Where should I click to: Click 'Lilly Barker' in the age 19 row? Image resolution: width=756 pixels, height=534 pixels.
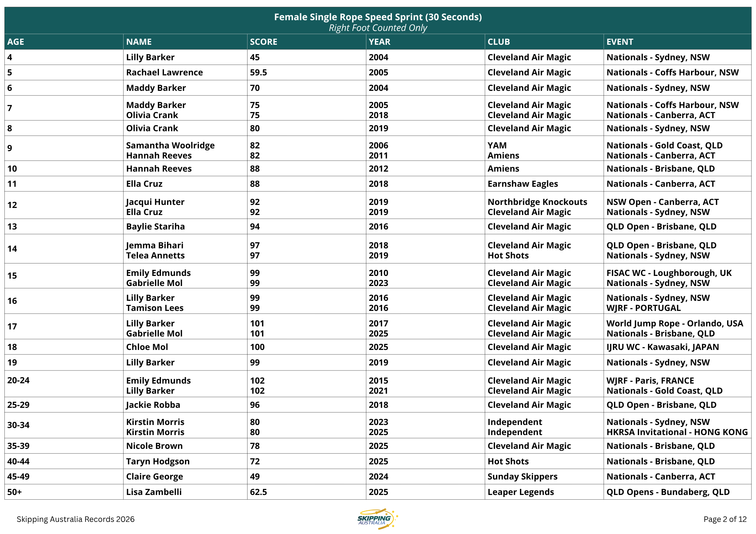tap(150, 362)
